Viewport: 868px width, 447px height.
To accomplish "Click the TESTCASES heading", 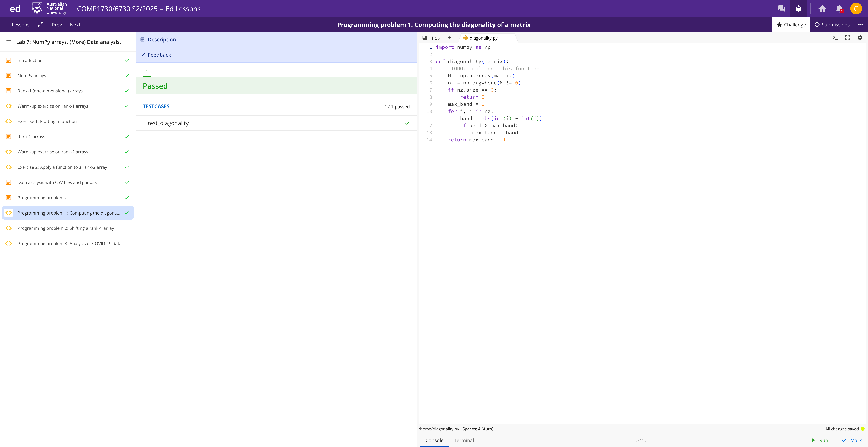I will click(156, 106).
